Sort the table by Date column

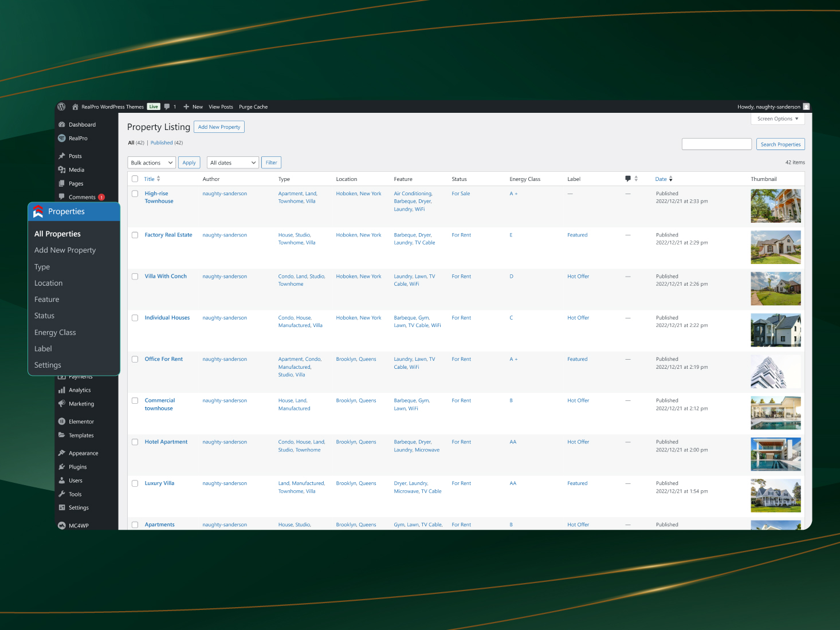coord(664,179)
